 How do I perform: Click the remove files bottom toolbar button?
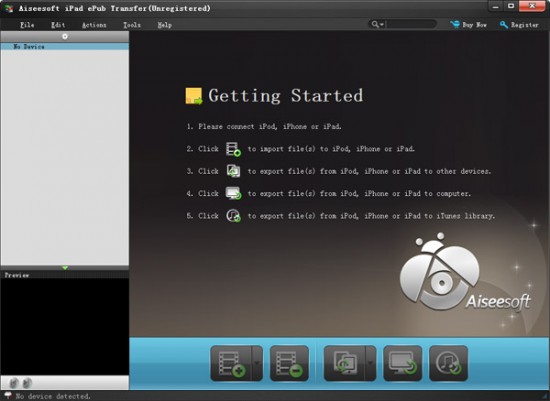click(x=289, y=363)
